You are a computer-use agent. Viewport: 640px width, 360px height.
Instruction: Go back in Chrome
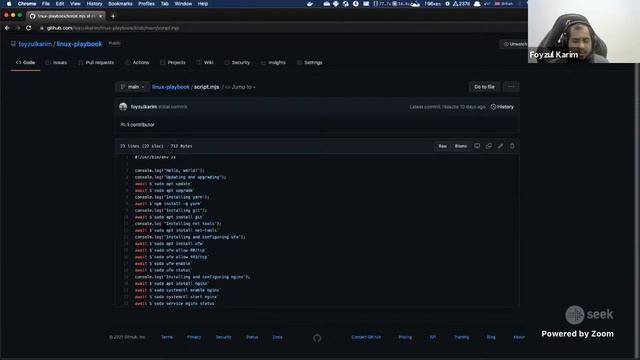(7, 28)
